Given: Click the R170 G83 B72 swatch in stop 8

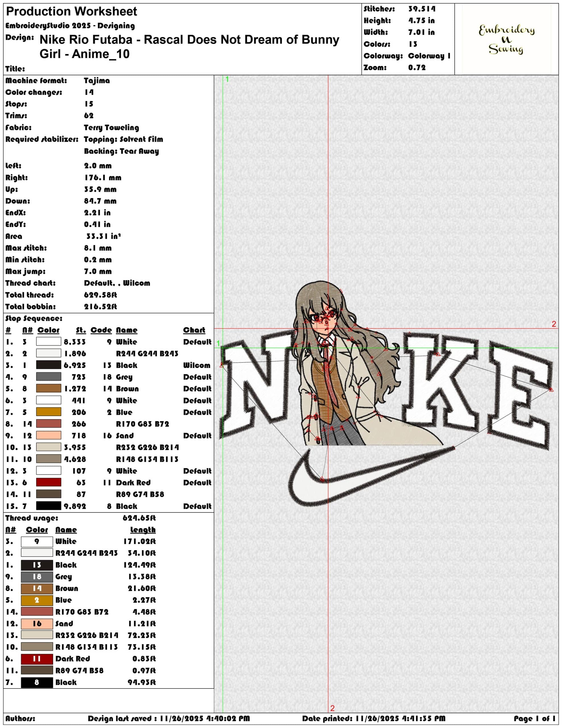Looking at the screenshot, I should point(49,424).
